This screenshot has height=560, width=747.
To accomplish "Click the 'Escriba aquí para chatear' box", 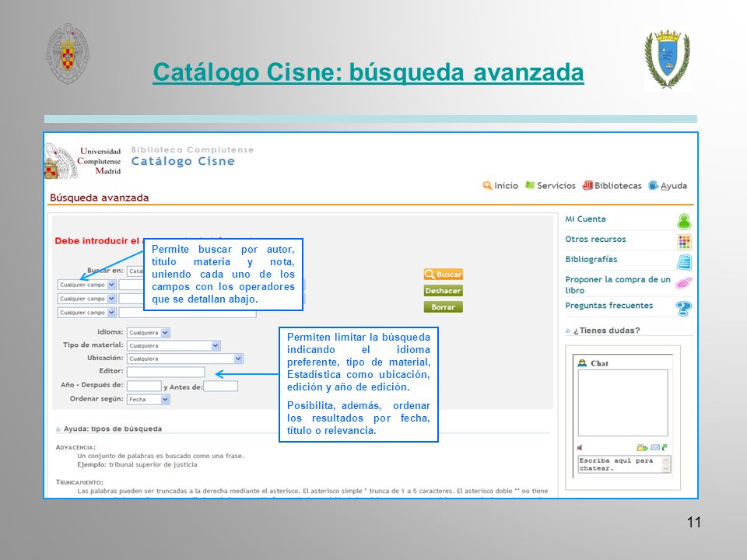I will click(x=620, y=464).
